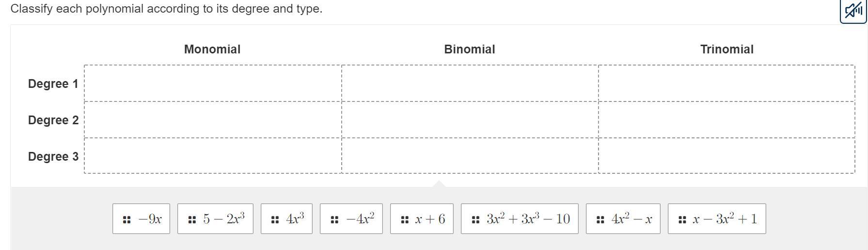Pick the 4x² − x expression tile

[x=623, y=219]
